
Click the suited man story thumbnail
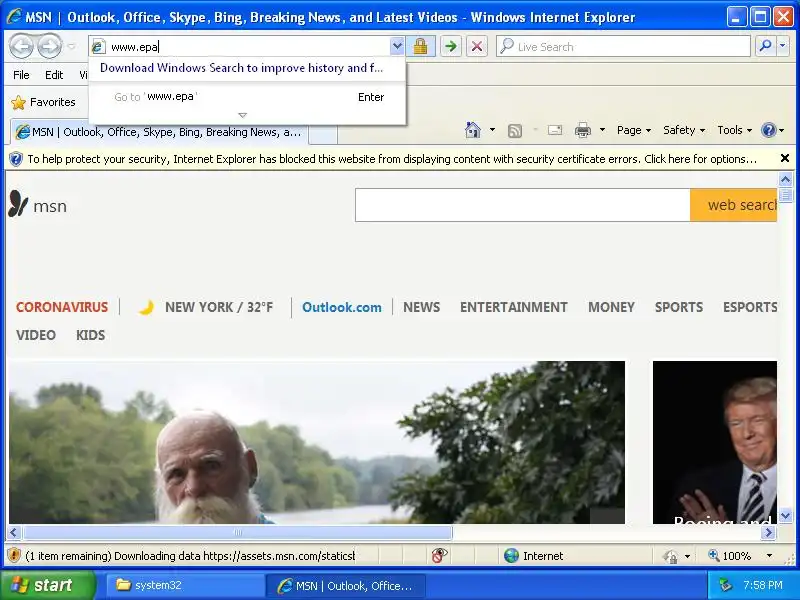(715, 442)
